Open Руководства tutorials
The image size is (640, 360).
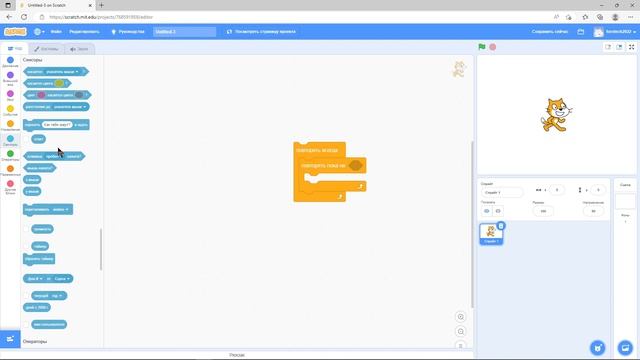coord(128,31)
